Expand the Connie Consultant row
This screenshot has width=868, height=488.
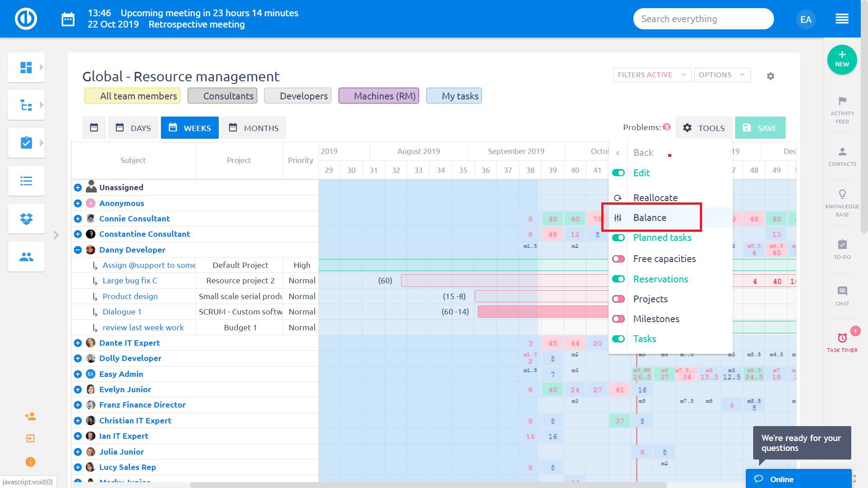78,219
